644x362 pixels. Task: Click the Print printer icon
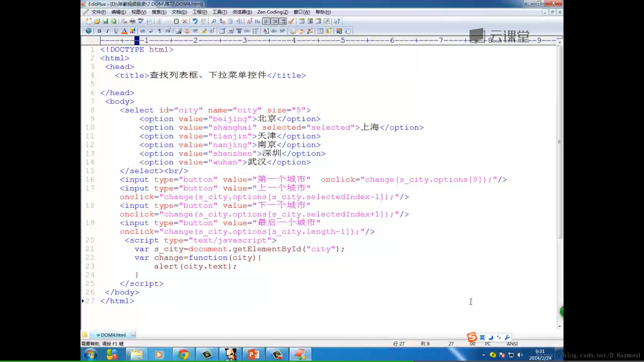tap(132, 21)
